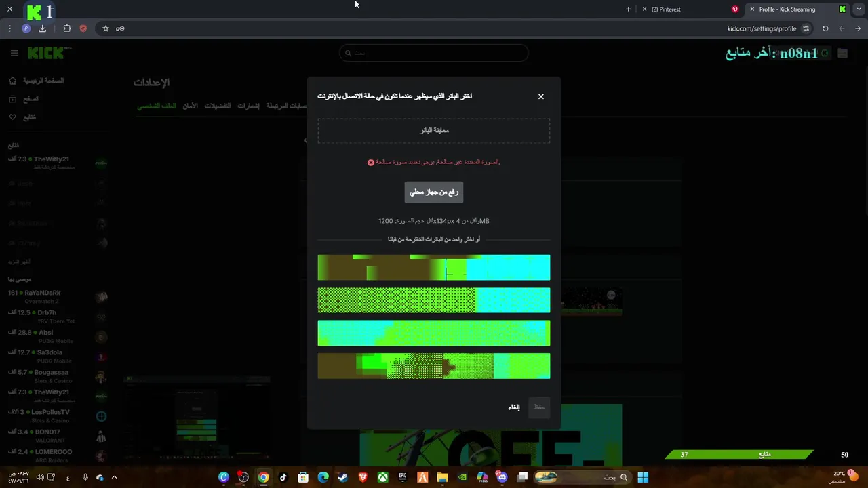
Task: Click the taskbar volume icon
Action: 40,477
